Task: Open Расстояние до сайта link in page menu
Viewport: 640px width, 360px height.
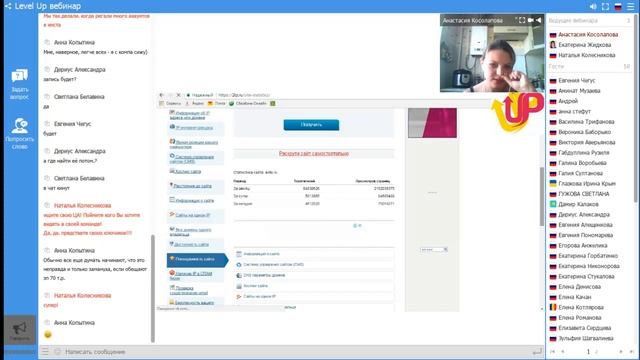Action: (x=193, y=186)
